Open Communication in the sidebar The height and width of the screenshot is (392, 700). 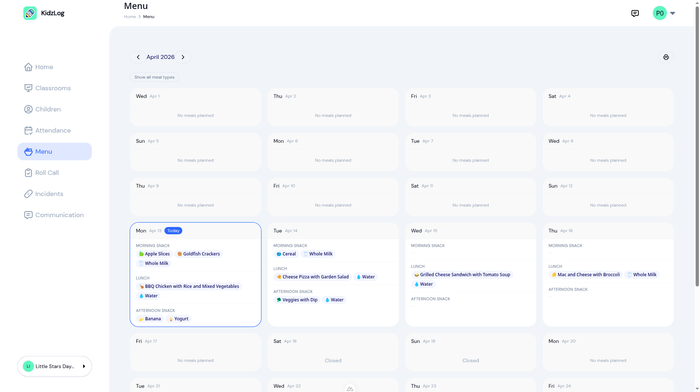coord(54,215)
